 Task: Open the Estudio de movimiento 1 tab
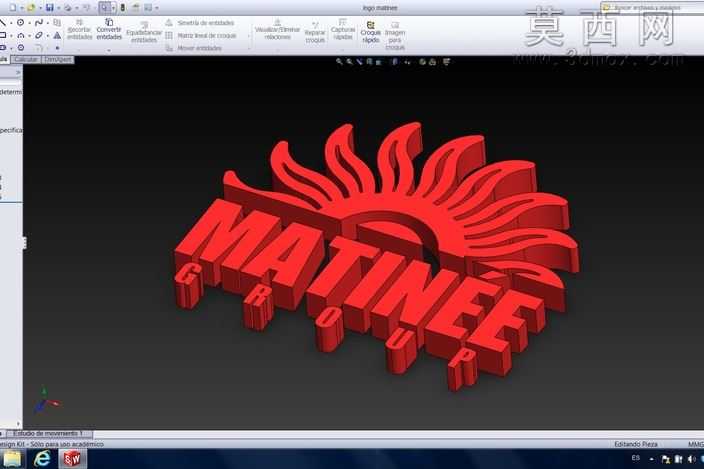coord(48,434)
